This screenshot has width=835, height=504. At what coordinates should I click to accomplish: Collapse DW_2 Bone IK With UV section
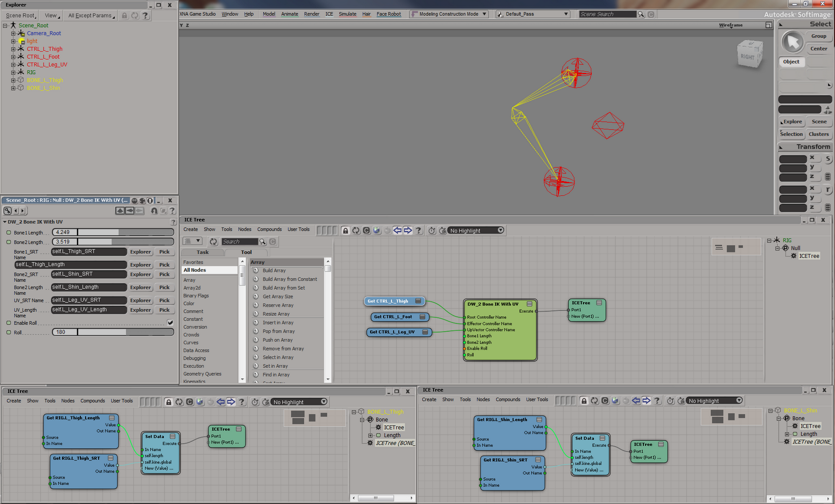coord(5,222)
